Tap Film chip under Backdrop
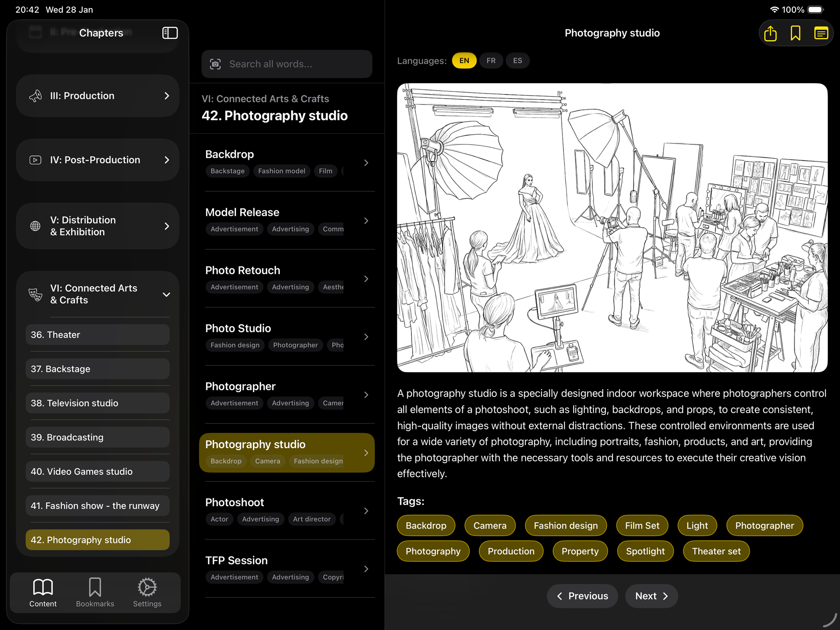Viewport: 840px width, 630px height. point(325,171)
